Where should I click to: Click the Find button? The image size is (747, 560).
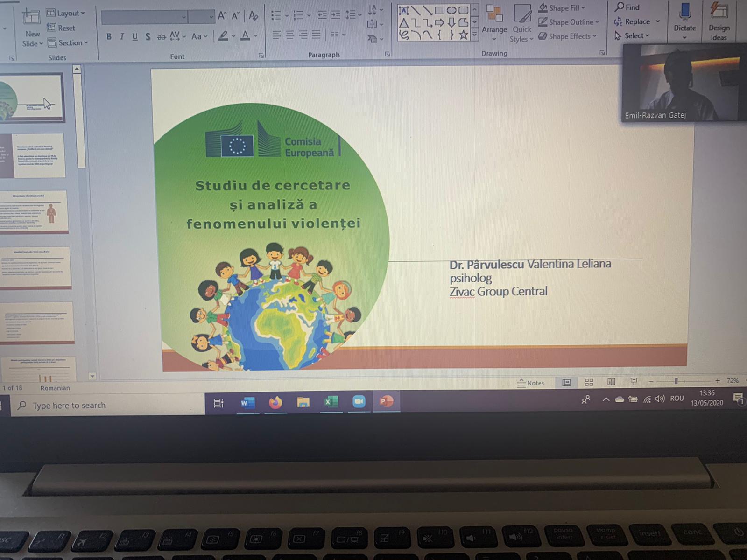pyautogui.click(x=627, y=7)
